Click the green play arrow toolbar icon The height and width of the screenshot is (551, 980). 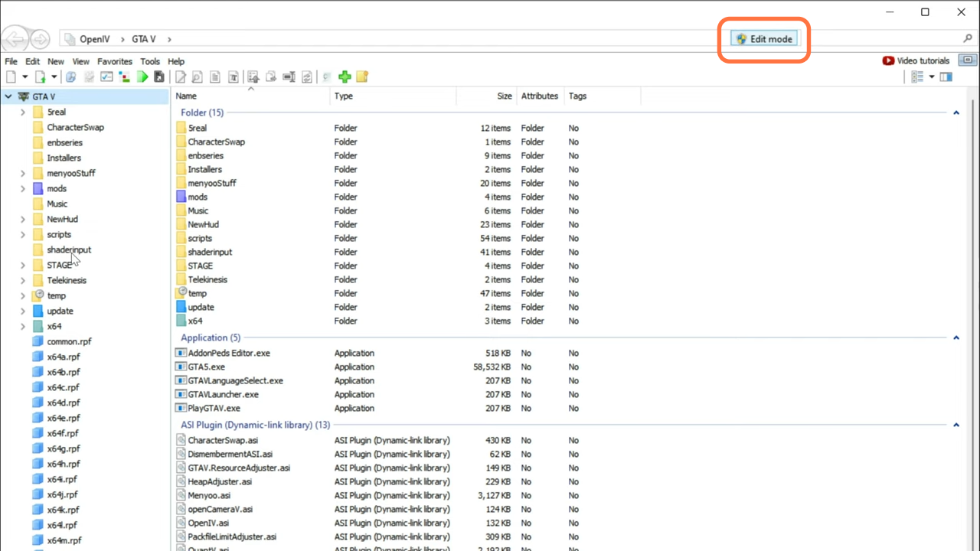click(x=142, y=77)
